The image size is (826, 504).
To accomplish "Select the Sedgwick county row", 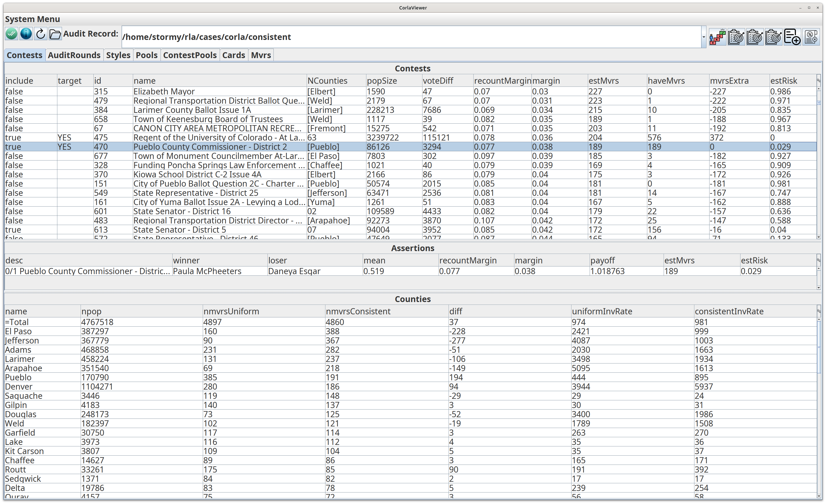I will point(410,479).
